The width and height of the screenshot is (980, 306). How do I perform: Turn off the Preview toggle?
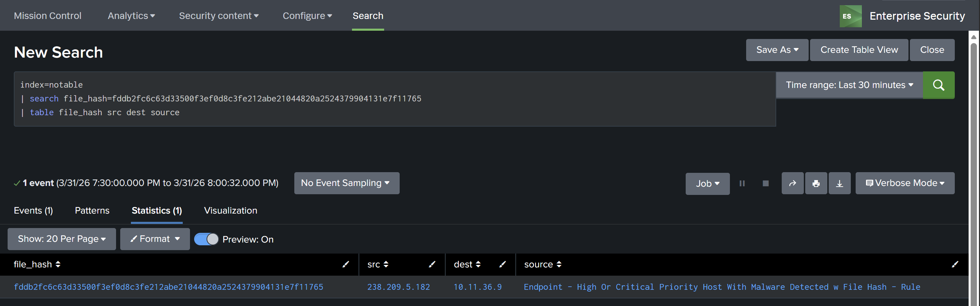pyautogui.click(x=206, y=239)
